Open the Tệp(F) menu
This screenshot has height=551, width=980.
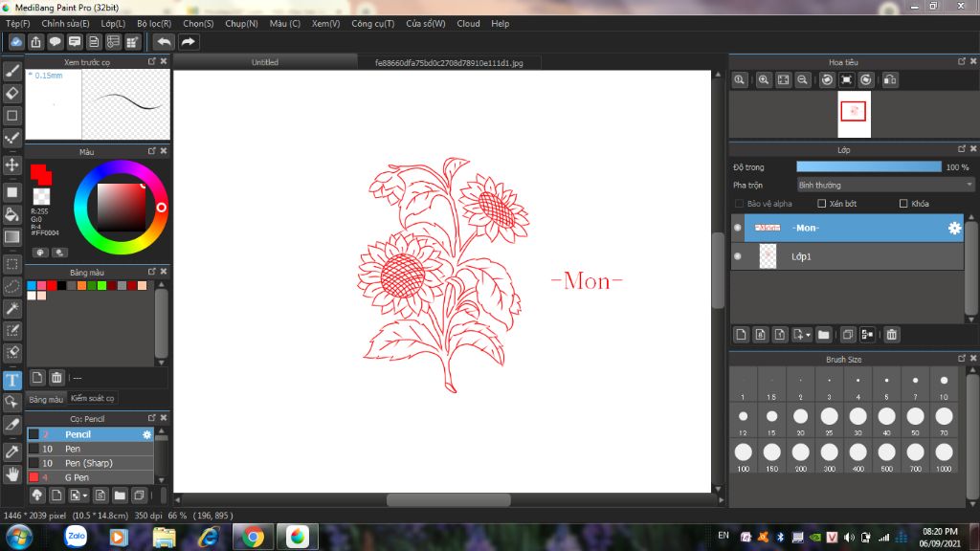[x=17, y=23]
